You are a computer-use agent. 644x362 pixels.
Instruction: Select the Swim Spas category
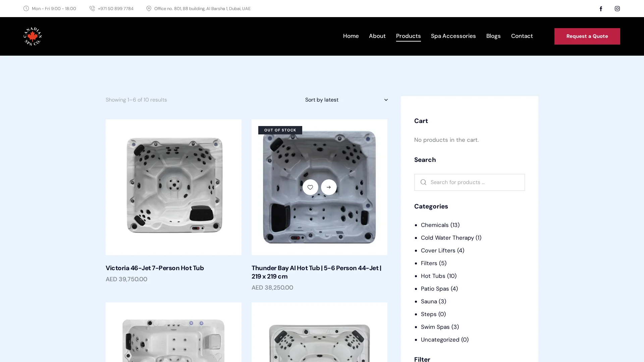(435, 327)
